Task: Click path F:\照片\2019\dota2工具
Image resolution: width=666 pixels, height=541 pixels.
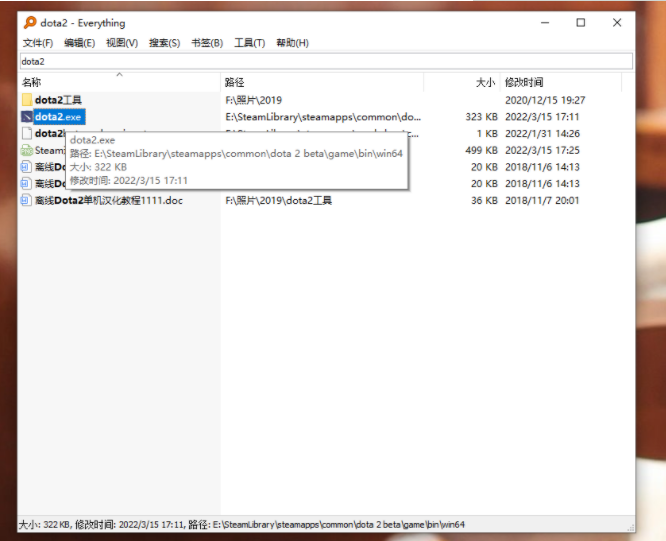Action: (279, 200)
